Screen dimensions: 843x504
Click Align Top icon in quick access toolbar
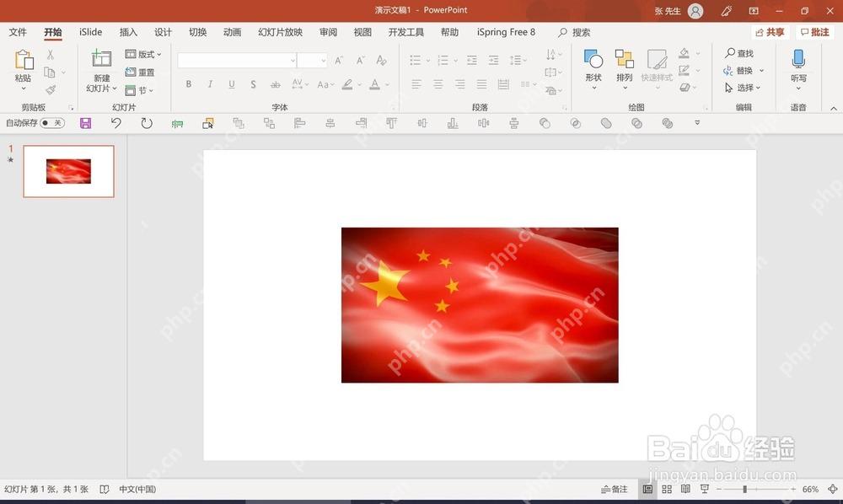[x=391, y=124]
